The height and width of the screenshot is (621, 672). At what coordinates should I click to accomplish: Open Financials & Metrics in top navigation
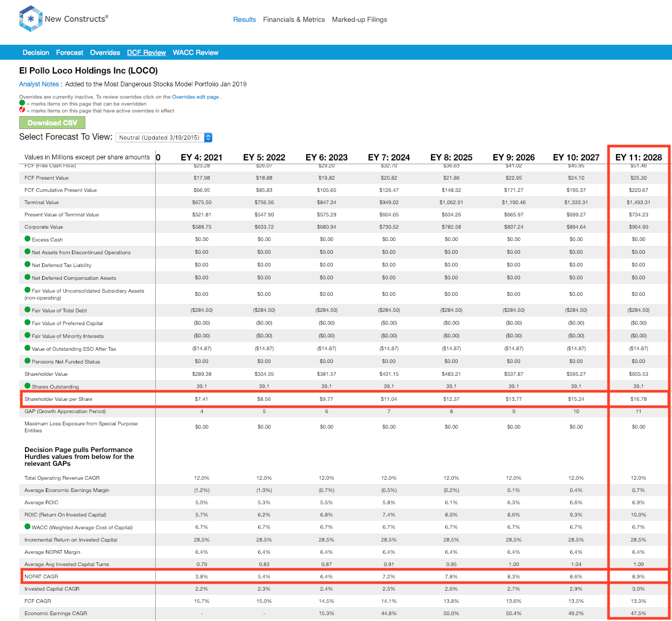click(x=294, y=20)
